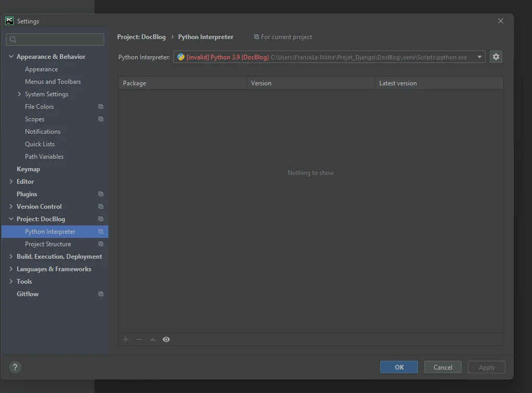Expand Build, Execution, Deployment section
Screen dimensions: 532x393
click(11, 257)
